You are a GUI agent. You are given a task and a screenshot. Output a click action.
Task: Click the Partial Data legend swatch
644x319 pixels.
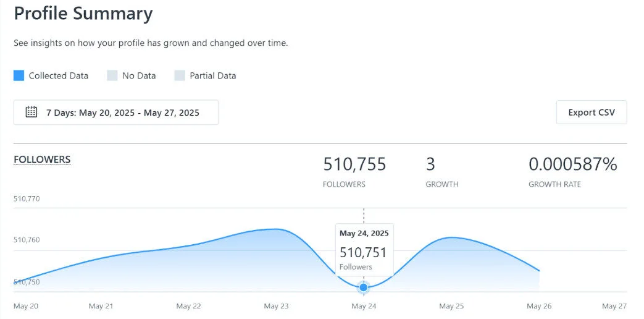click(180, 75)
